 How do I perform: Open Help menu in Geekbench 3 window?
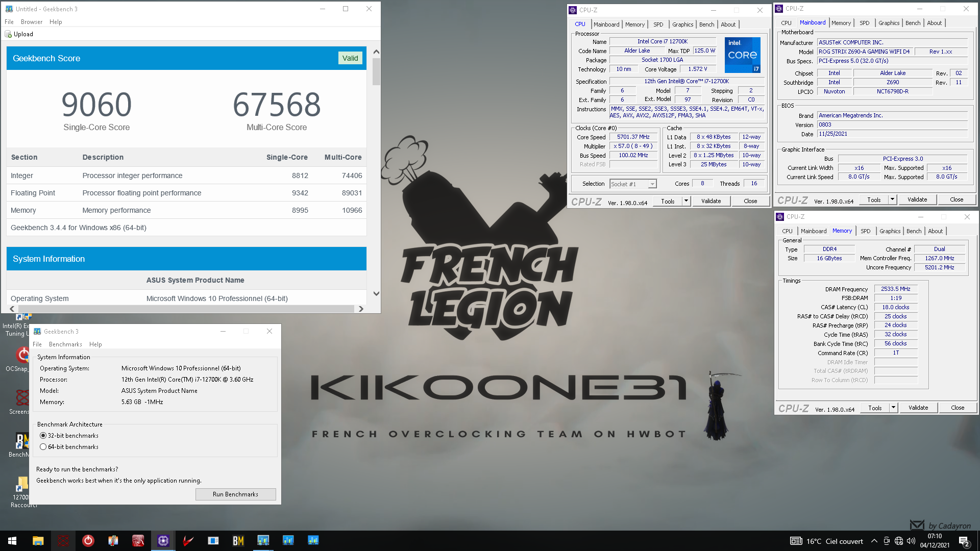click(95, 344)
